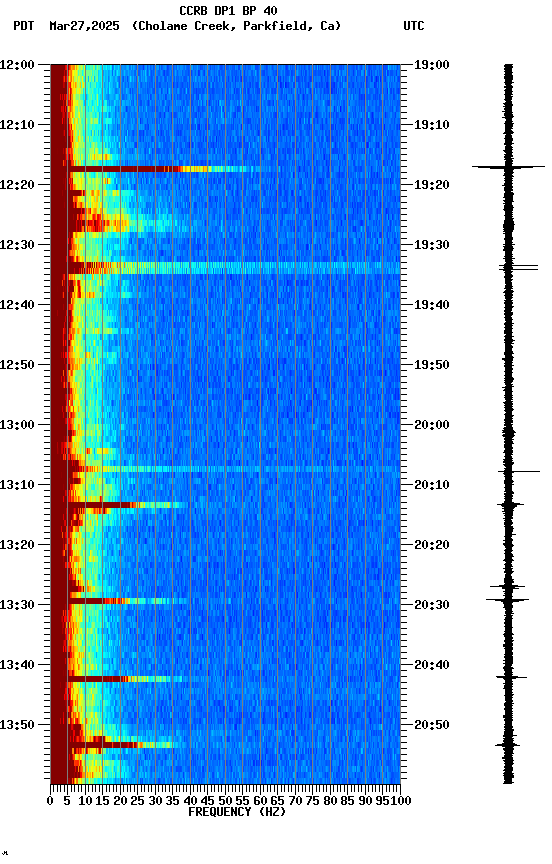Click the double-line seismogram spike near 19:34
This screenshot has height=864, width=552.
click(x=518, y=268)
